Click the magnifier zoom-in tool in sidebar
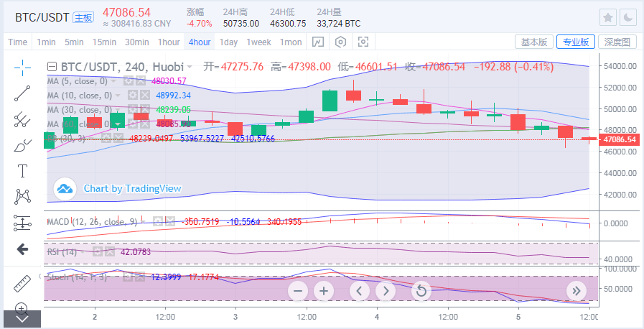This screenshot has width=644, height=329. 22,307
